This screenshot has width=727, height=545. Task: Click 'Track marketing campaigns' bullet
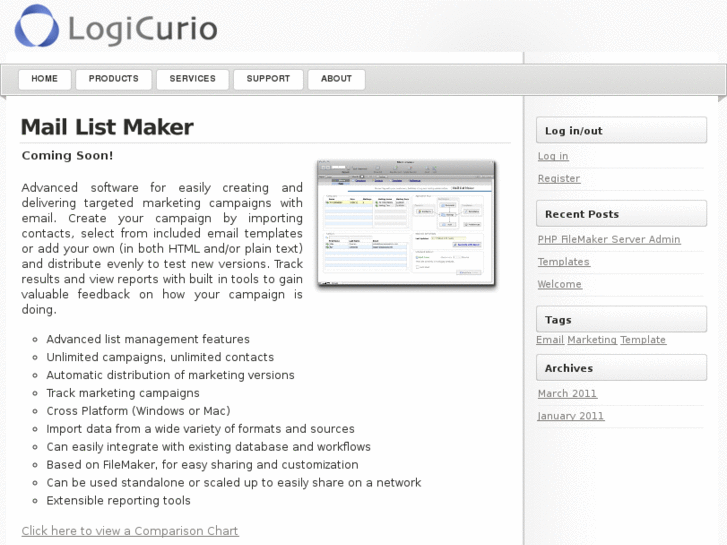pos(123,393)
